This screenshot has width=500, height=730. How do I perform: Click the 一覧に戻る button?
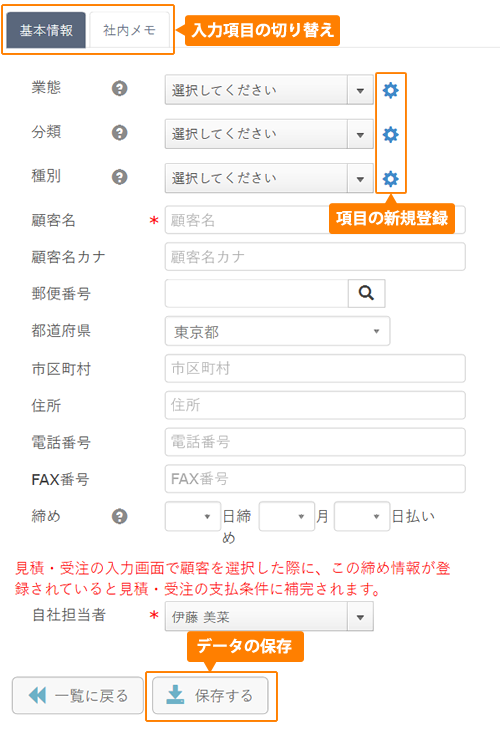(x=78, y=696)
